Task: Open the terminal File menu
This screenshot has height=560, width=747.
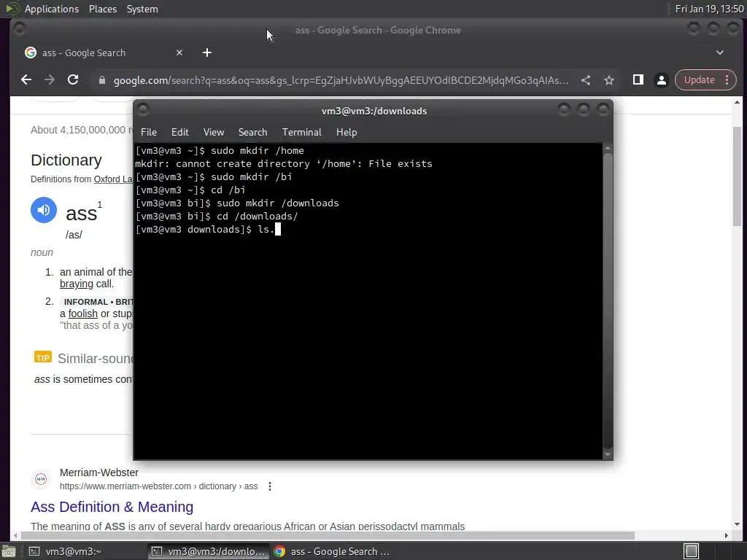Action: tap(149, 133)
